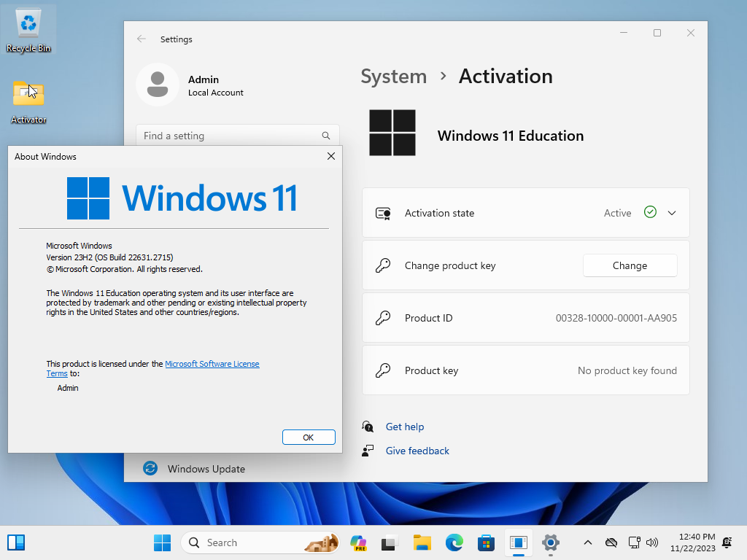Click the cloud sync-off tray icon

[611, 542]
